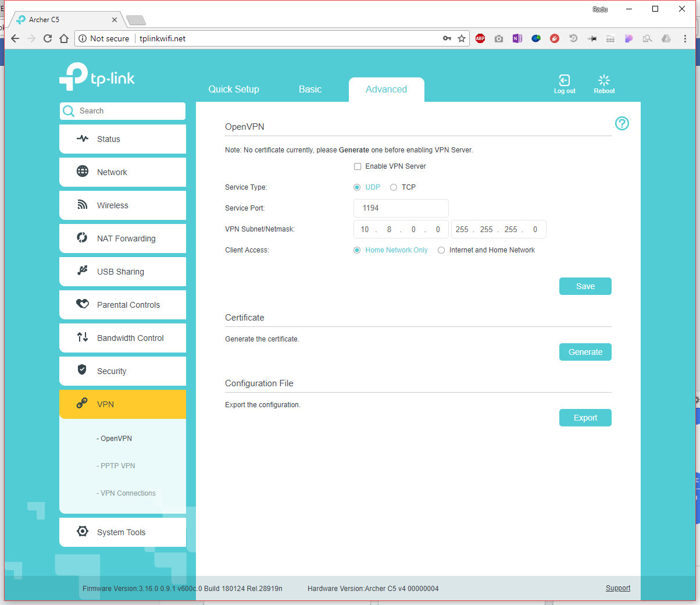This screenshot has width=700, height=605.
Task: Select Internet and Home Network access
Action: point(441,250)
